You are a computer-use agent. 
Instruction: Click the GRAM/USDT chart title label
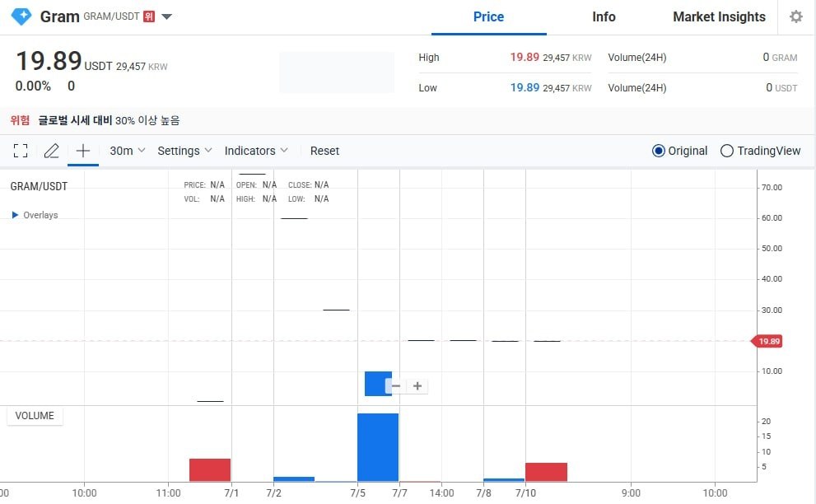coord(39,186)
